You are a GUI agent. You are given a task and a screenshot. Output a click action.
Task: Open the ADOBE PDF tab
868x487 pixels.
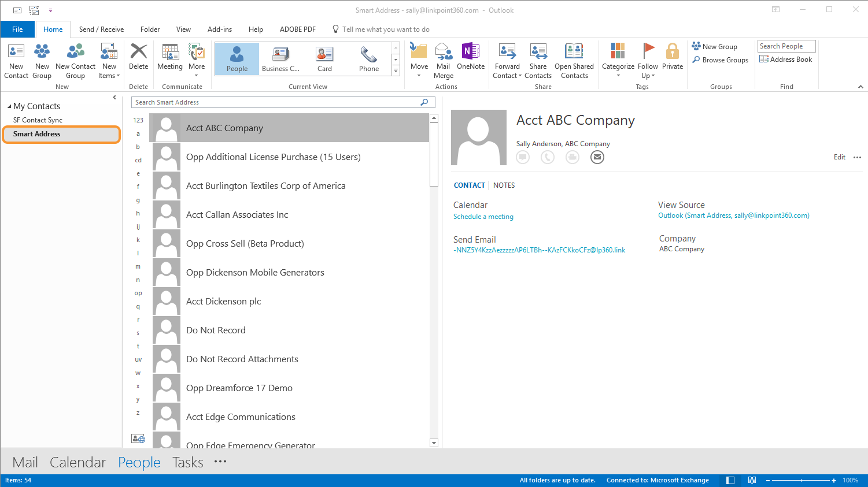point(298,29)
